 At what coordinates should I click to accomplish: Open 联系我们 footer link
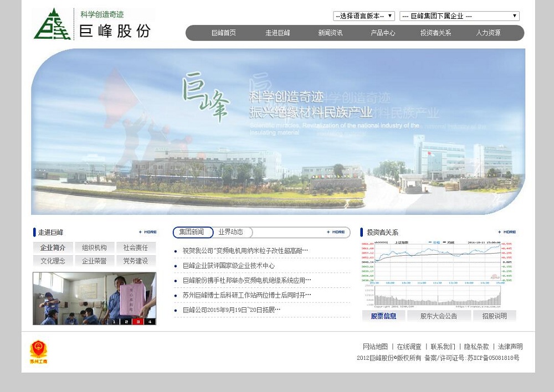click(443, 347)
